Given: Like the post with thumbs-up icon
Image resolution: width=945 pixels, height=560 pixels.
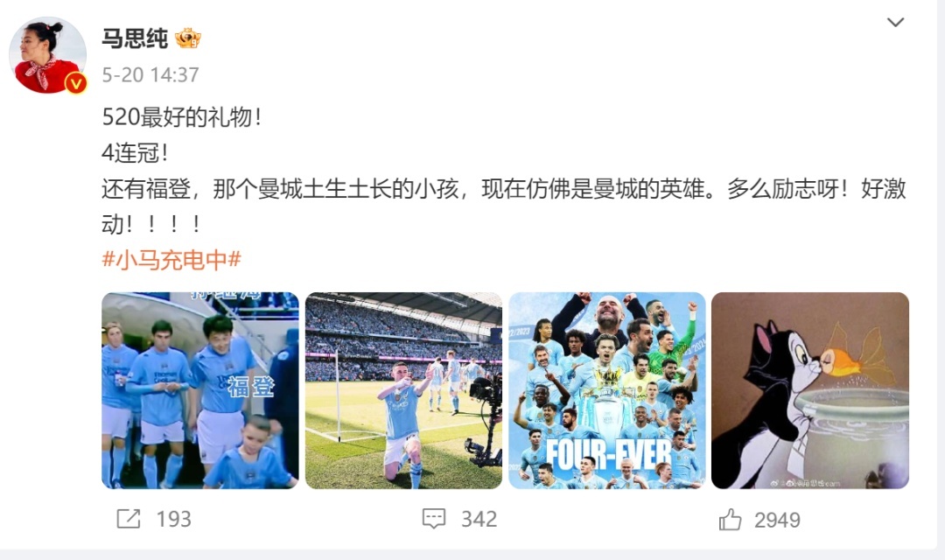Looking at the screenshot, I should 730,520.
